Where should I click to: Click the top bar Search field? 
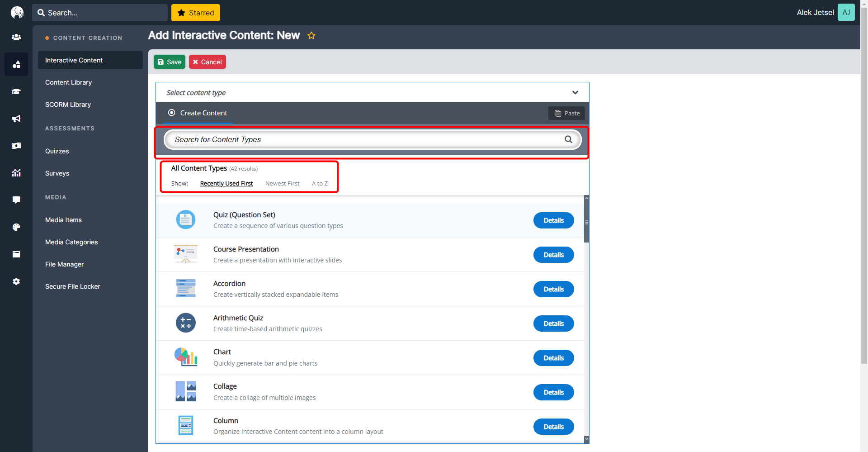(x=100, y=13)
